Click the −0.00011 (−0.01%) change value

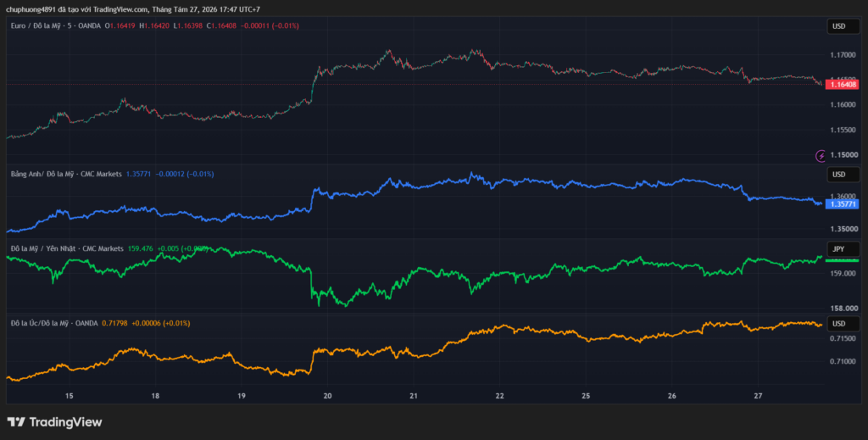pos(270,25)
